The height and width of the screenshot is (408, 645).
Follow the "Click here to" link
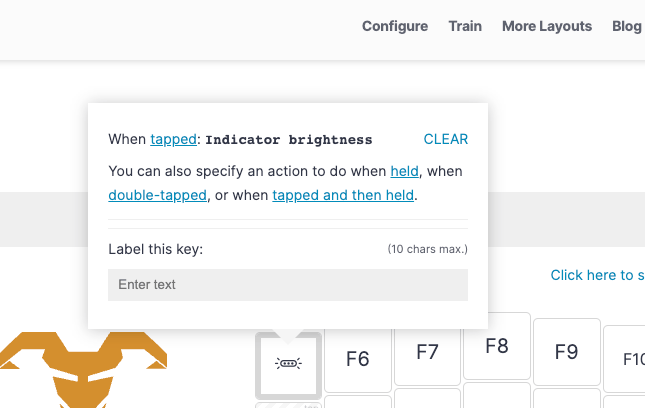pos(597,275)
